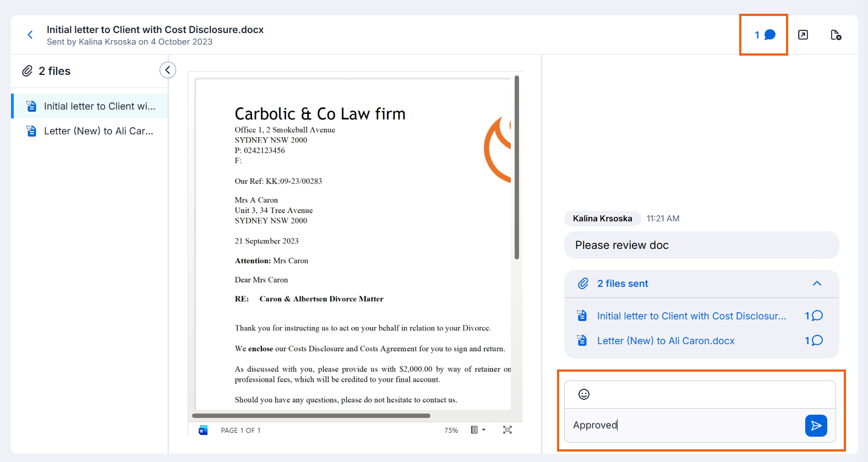Toggle fullscreen view of the document
868x462 pixels.
pos(507,430)
